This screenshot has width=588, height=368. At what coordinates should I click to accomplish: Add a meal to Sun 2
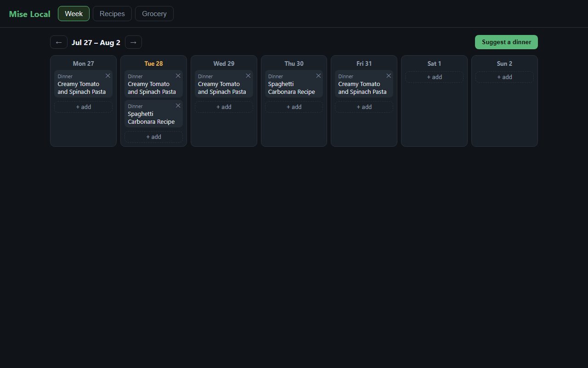pos(504,77)
